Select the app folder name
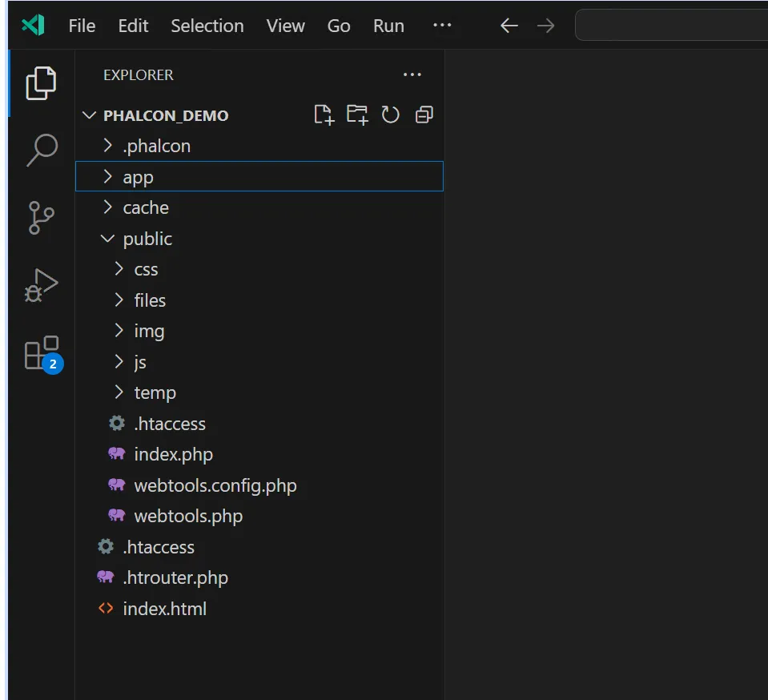Viewport: 768px width, 700px height. 138,177
